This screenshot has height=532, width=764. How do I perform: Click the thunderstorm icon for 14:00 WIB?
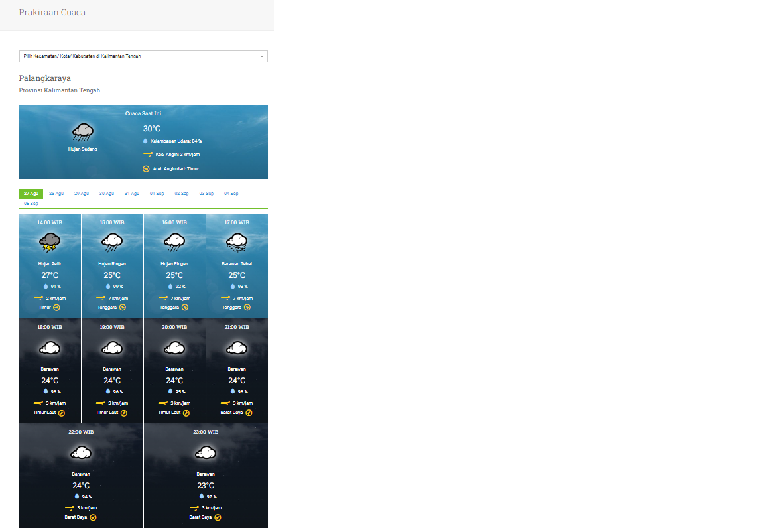tap(50, 242)
